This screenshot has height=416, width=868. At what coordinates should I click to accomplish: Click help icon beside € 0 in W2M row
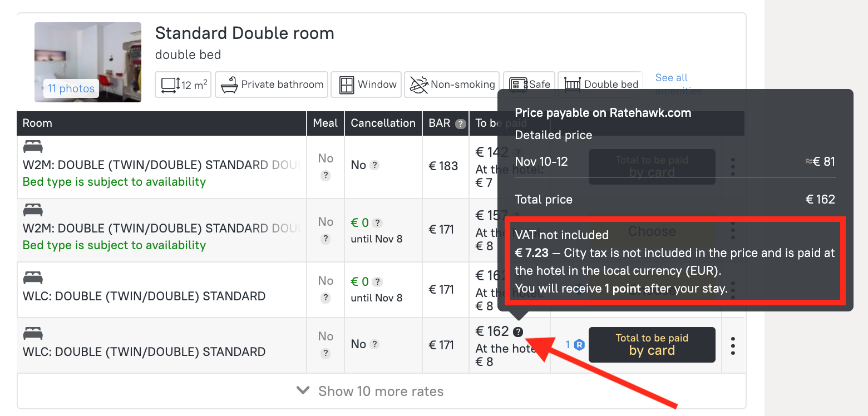377,223
